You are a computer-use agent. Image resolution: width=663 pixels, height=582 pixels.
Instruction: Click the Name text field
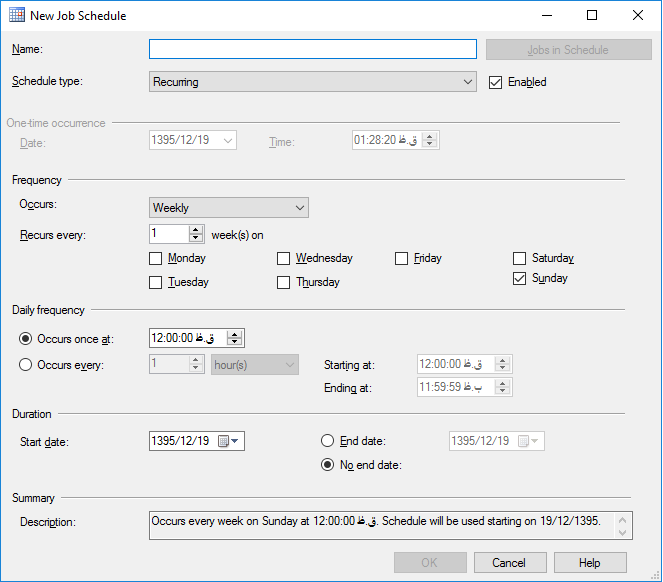coord(312,49)
